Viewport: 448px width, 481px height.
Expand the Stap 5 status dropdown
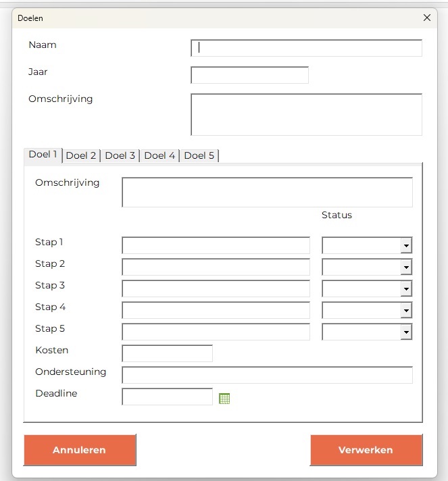pos(405,332)
